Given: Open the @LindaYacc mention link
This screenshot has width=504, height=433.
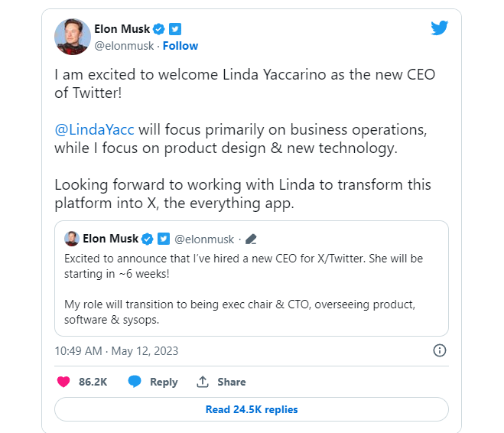Looking at the screenshot, I should pyautogui.click(x=94, y=129).
